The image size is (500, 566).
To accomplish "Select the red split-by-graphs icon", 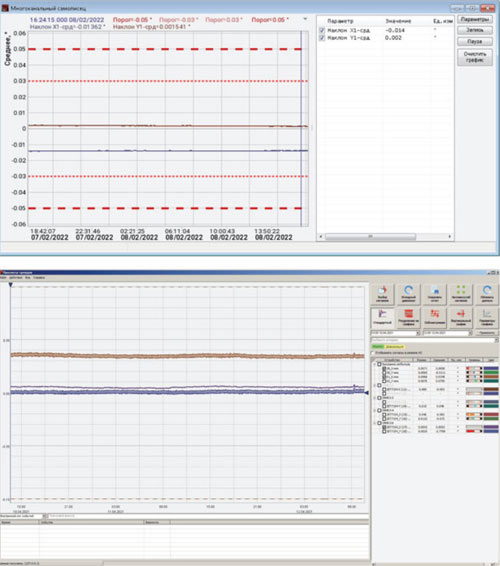I will tap(408, 317).
